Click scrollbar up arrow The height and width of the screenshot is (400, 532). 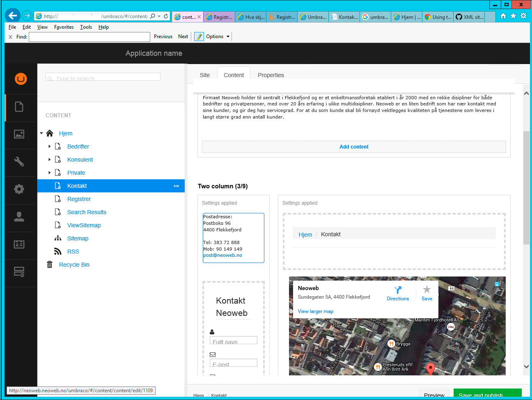(526, 93)
